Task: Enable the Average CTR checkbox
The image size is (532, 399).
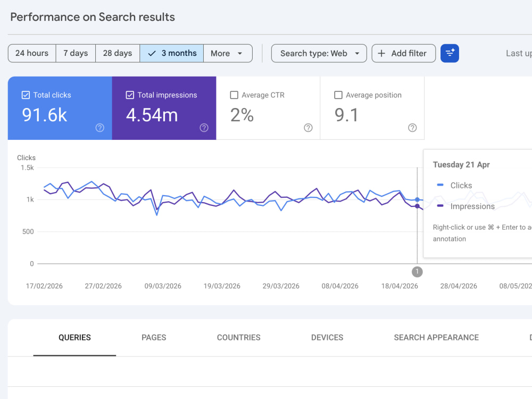Action: coord(234,95)
